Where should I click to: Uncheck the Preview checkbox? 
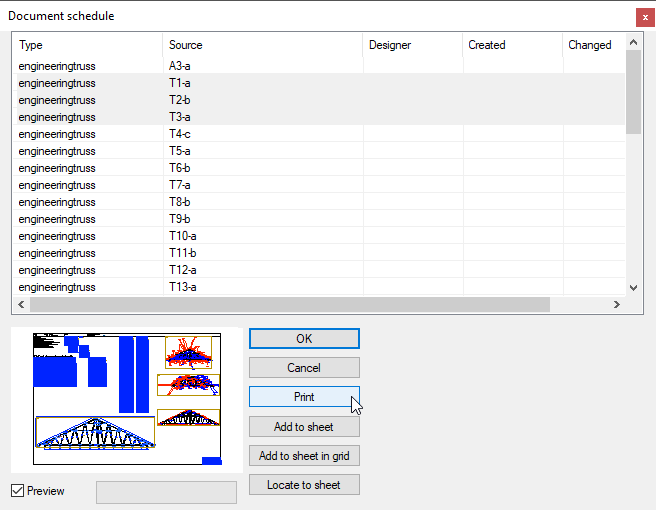17,491
